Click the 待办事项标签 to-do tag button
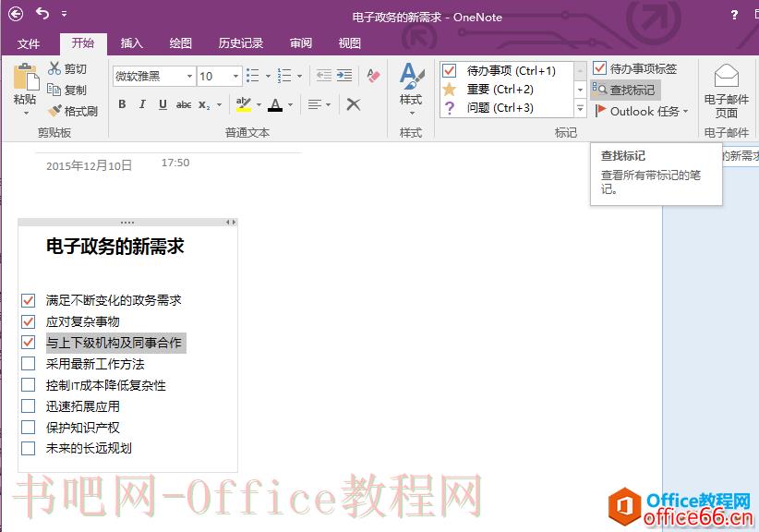 pyautogui.click(x=634, y=68)
